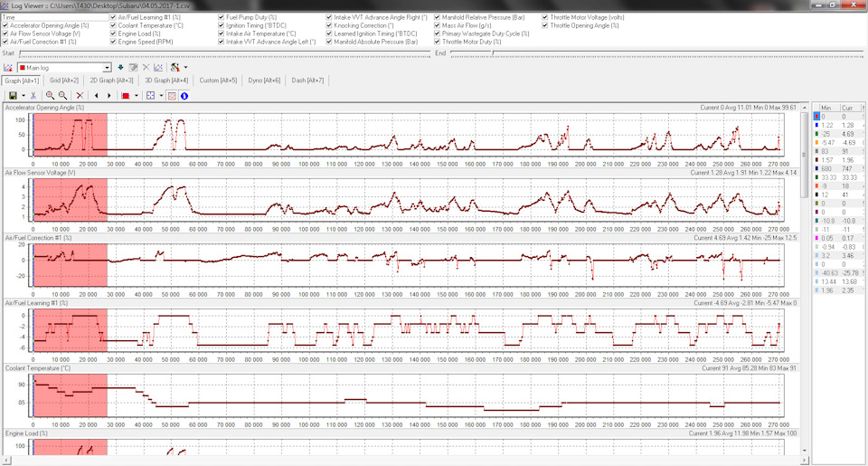Uncheck the Primary Wastegate Duty Cycle (%) checkbox
The width and height of the screenshot is (868, 466).
pyautogui.click(x=438, y=33)
